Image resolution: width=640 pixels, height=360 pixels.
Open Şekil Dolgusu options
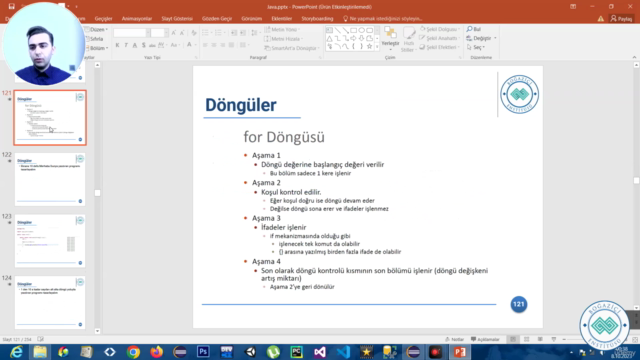point(440,29)
